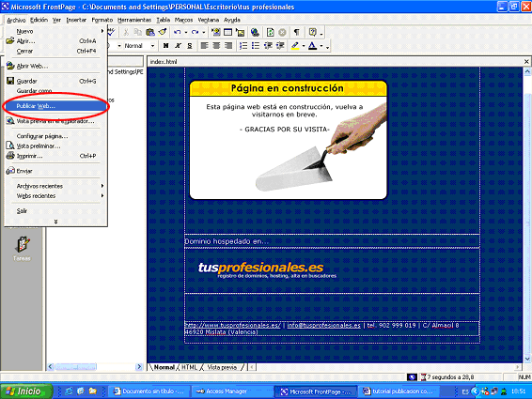Click the grey Stop icon in toolbar
Viewport: 532px width, 399px height.
pos(282,32)
